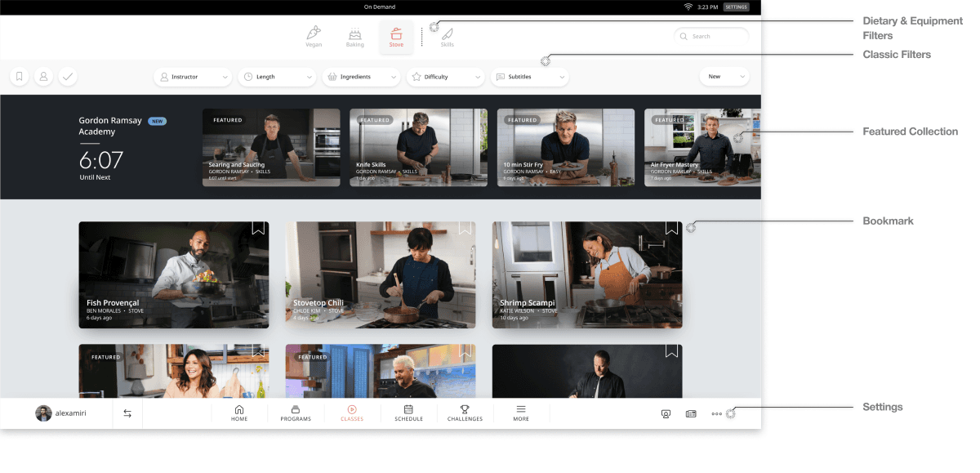Open the three-dots settings menu
The height and width of the screenshot is (473, 980).
716,414
